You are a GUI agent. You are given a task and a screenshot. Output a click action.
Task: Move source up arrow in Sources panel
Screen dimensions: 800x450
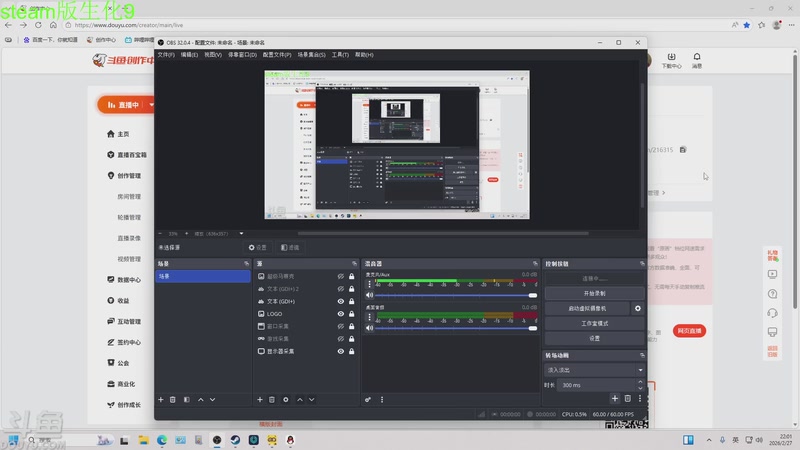click(x=299, y=399)
